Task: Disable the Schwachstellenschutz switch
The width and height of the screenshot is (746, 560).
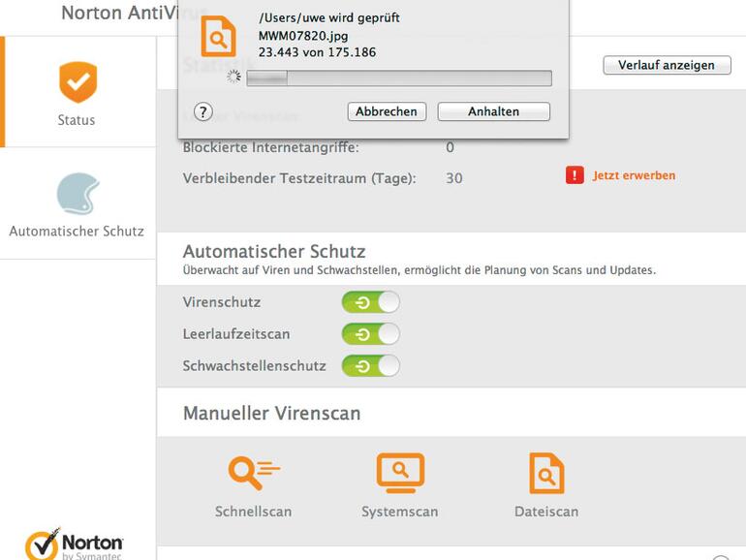Action: [x=371, y=366]
